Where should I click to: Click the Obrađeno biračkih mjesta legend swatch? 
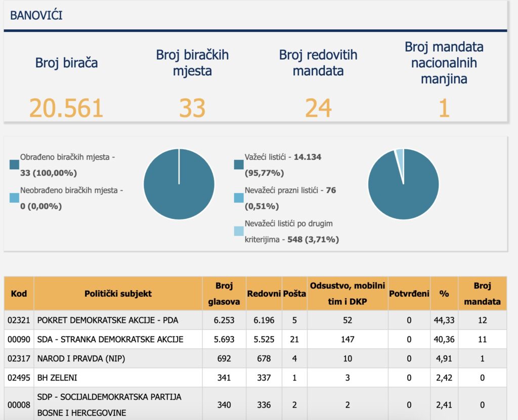(x=14, y=165)
